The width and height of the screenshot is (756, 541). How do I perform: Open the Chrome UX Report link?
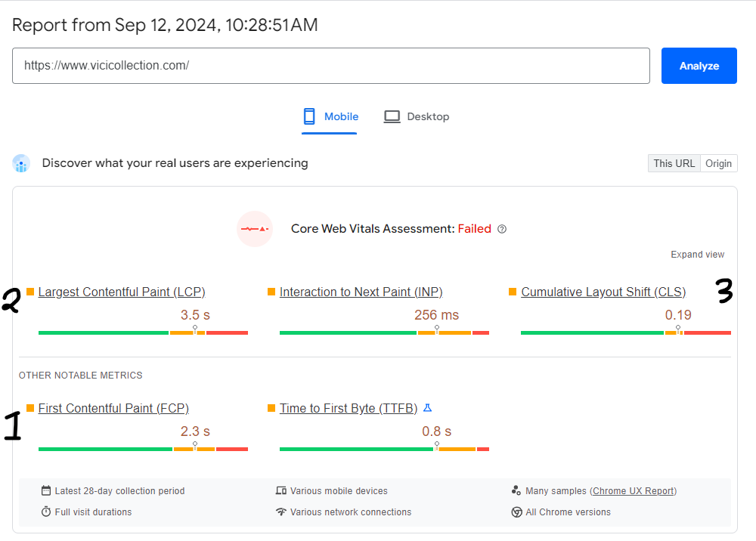pos(634,491)
